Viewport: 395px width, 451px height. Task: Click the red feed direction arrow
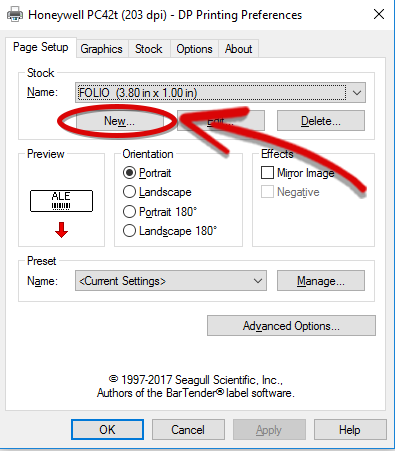(61, 230)
